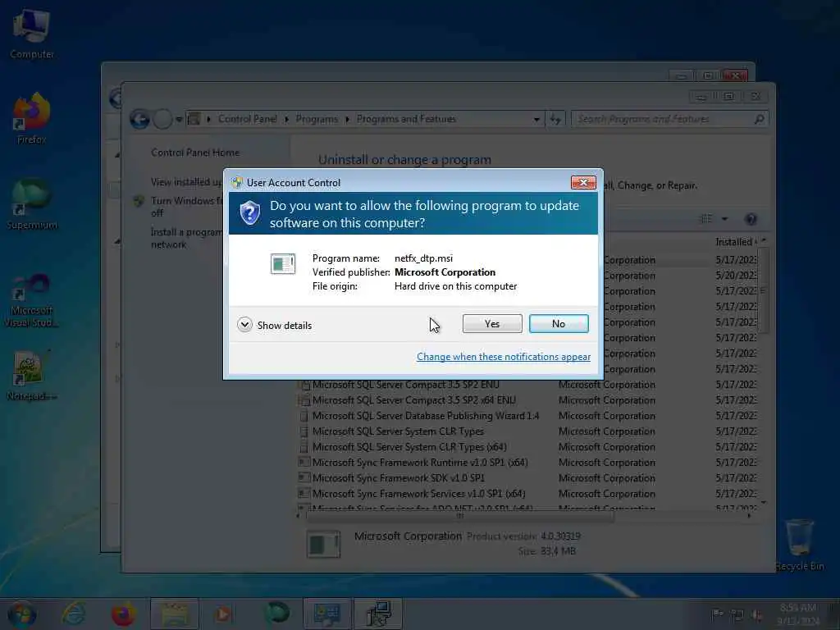Close the User Account Control dialog
The image size is (840, 630).
click(x=583, y=183)
